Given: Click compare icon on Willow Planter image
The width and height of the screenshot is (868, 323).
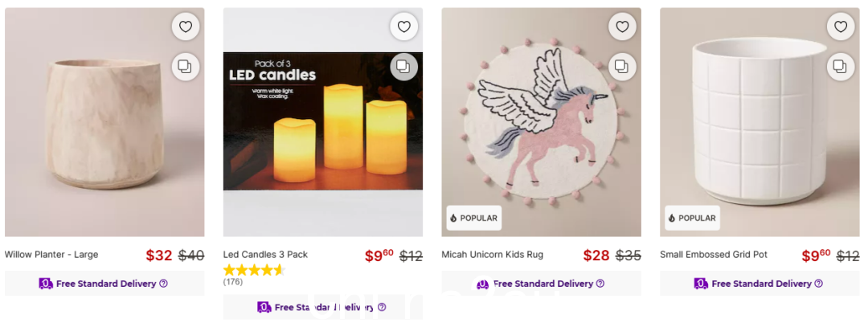Looking at the screenshot, I should pyautogui.click(x=186, y=67).
